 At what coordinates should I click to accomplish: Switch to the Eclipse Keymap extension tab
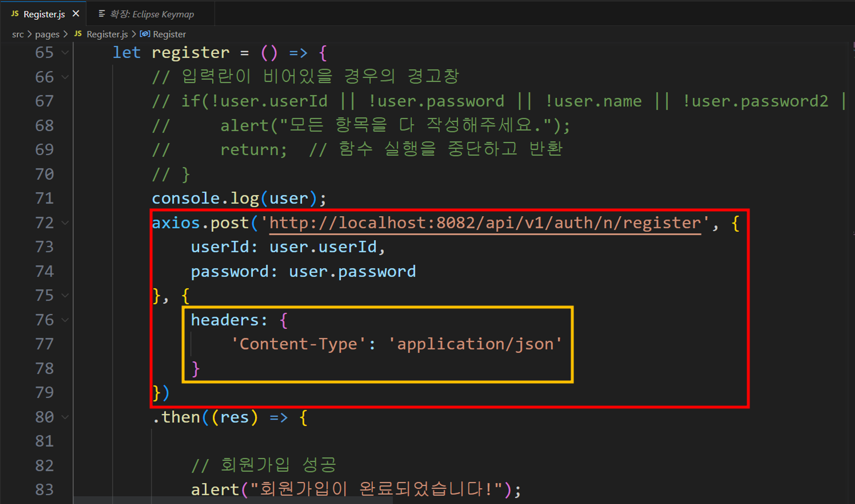pos(152,14)
